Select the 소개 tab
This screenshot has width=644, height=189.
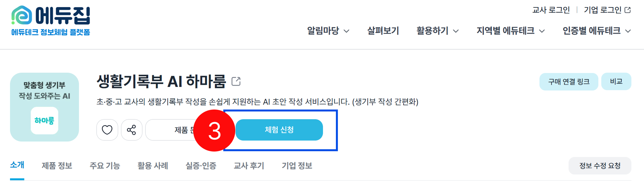coord(17,165)
